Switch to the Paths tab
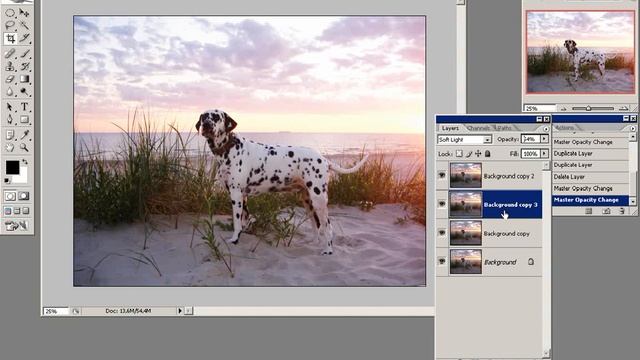640x360 pixels. coord(504,128)
